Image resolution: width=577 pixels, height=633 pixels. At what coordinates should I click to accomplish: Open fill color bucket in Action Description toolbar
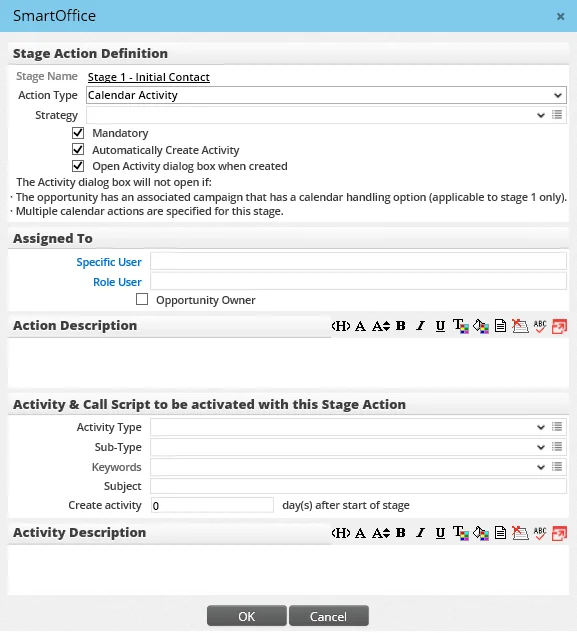(x=480, y=326)
